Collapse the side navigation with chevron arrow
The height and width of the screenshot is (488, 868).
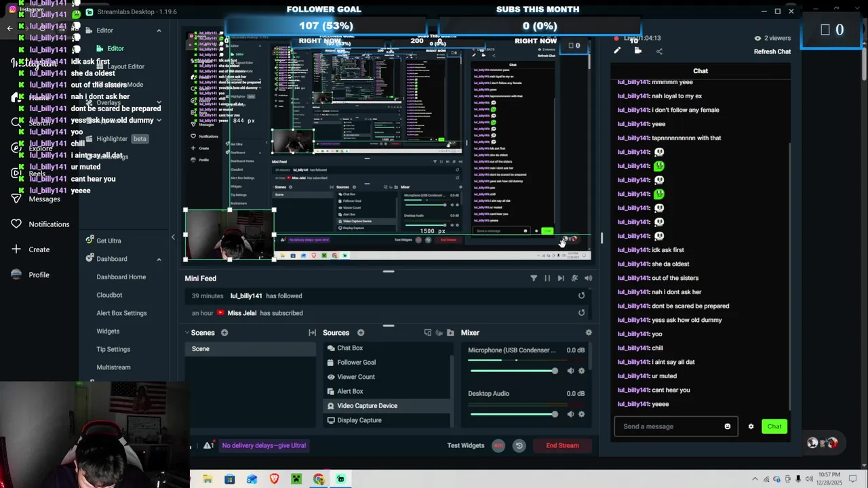(x=173, y=237)
